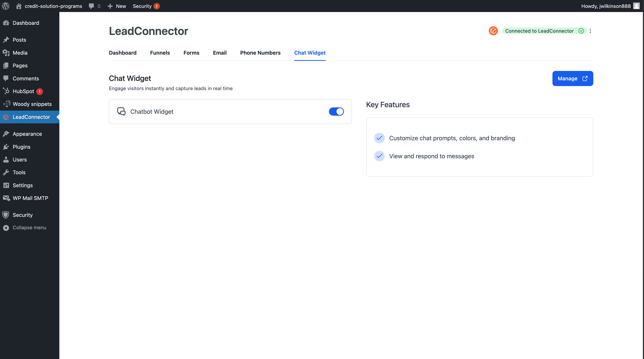Open the site home icon
Image resolution: width=644 pixels, height=359 pixels.
(x=19, y=6)
